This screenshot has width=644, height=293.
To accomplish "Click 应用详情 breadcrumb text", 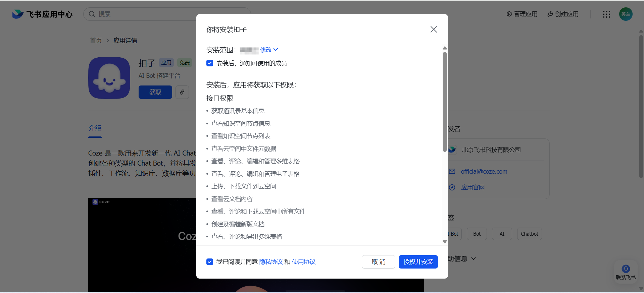I will [x=125, y=41].
